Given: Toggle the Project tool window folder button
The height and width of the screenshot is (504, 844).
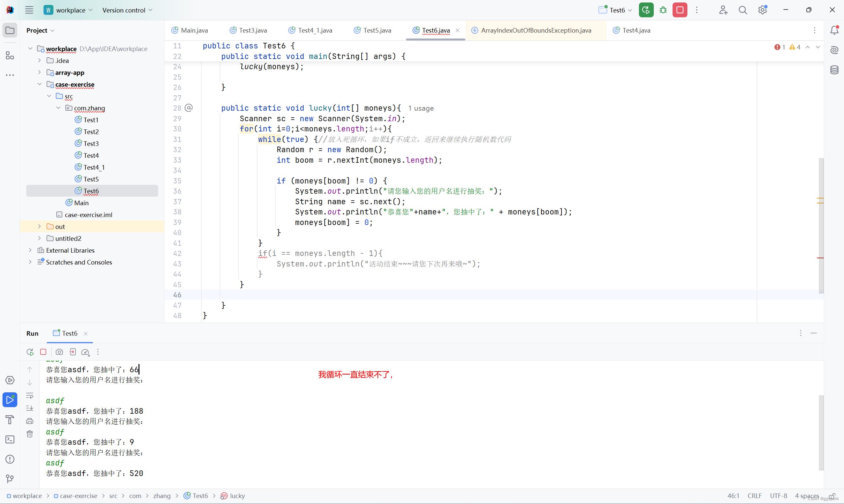Looking at the screenshot, I should click(x=10, y=30).
